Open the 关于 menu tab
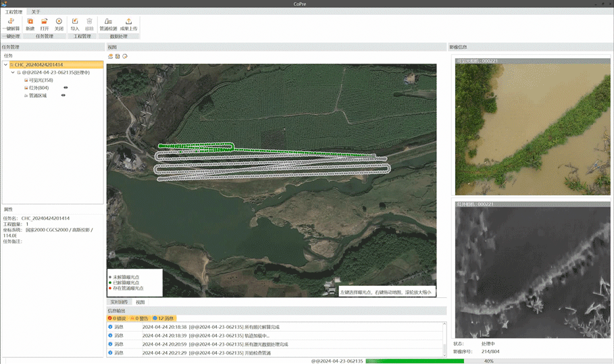The height and width of the screenshot is (364, 614). pos(36,12)
